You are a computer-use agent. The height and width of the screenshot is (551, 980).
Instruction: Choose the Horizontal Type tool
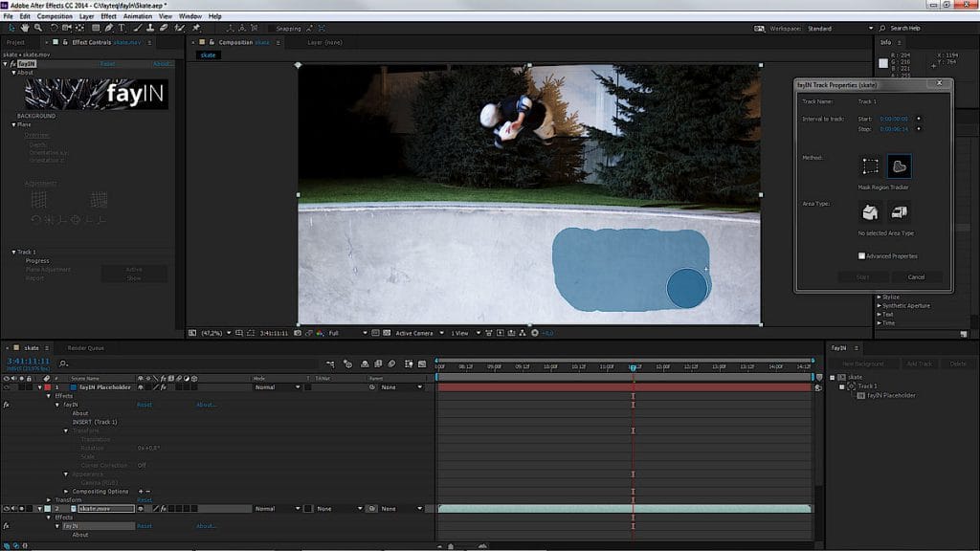[x=122, y=30]
